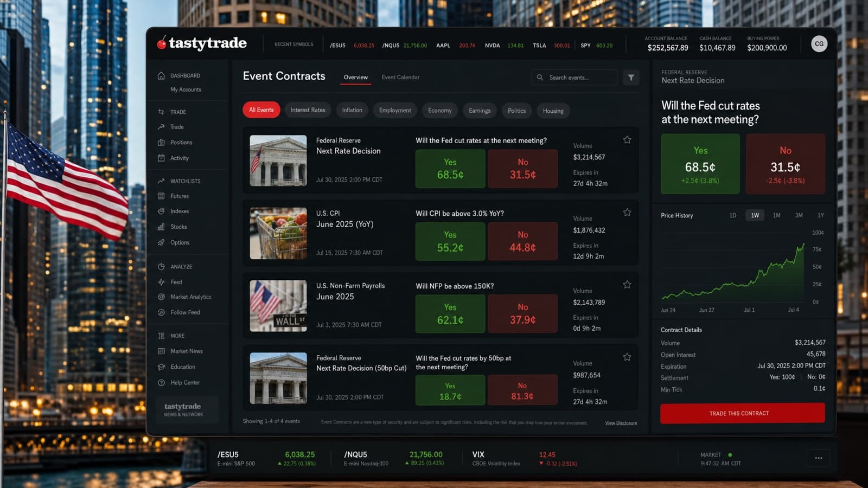Filter events by Housing
This screenshot has height=488, width=868.
(x=553, y=111)
